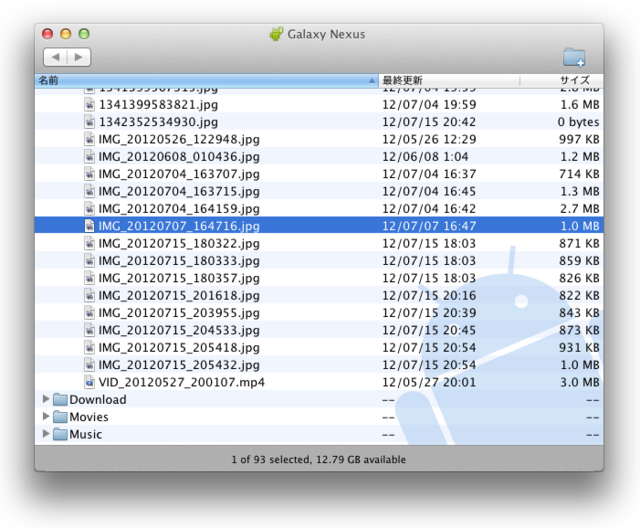Click the file icon of IMG_20120715_180333.jpg
640x528 pixels.
coord(89,261)
